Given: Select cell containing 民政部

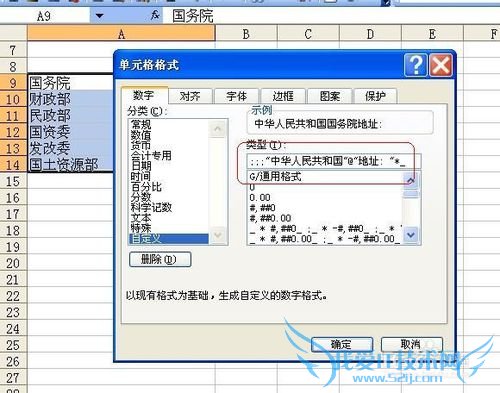Looking at the screenshot, I should (70, 115).
